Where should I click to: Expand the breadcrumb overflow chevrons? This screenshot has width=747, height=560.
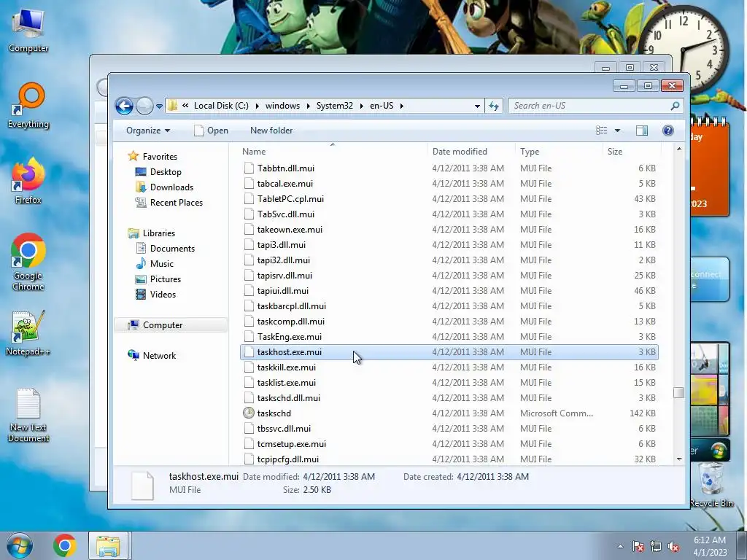pyautogui.click(x=185, y=106)
